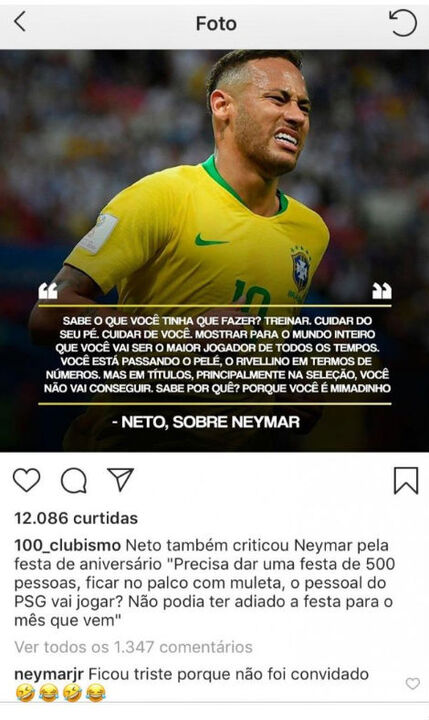
Task: Tap the Neto quote text on image
Action: click(x=217, y=354)
